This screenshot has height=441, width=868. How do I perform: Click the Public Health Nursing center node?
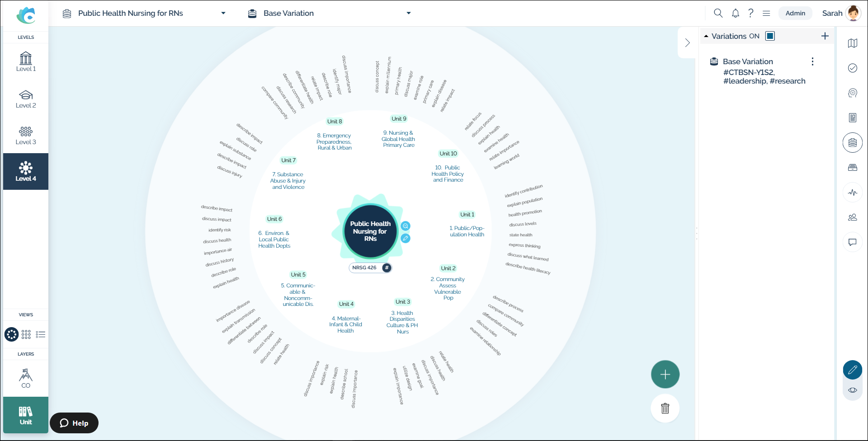pos(370,231)
